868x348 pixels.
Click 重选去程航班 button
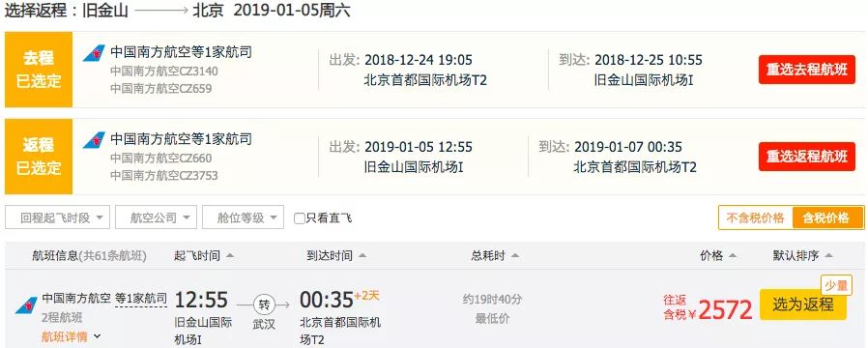tap(806, 70)
